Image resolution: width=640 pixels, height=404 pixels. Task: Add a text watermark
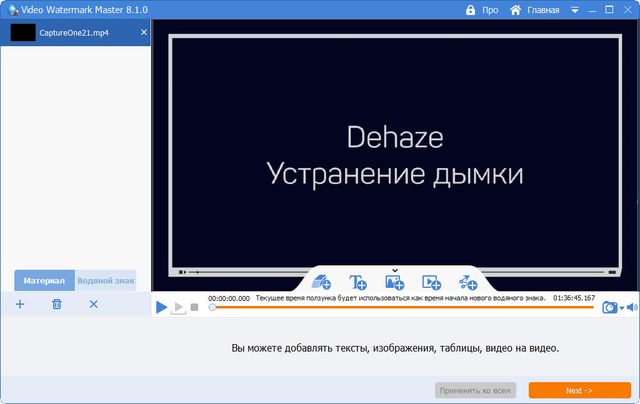point(358,283)
